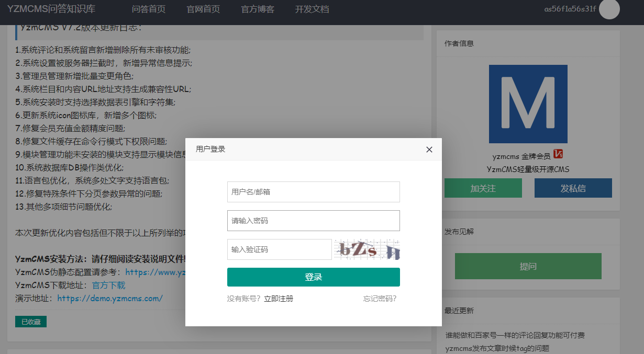Click the 提问 button

tap(528, 266)
